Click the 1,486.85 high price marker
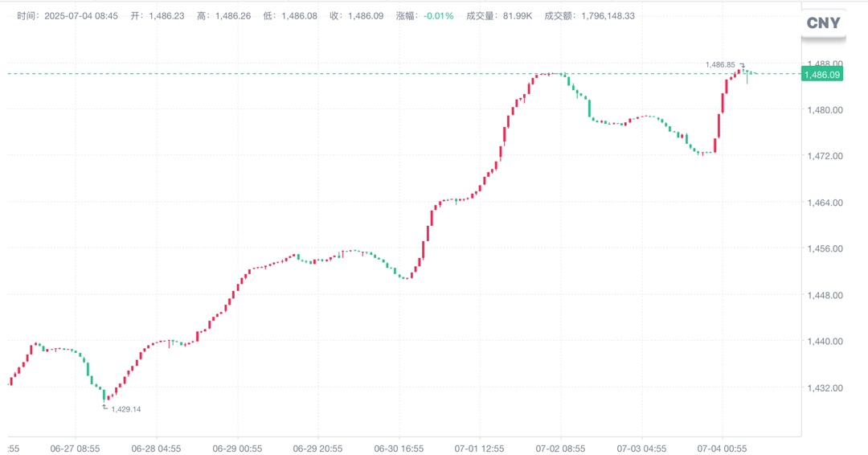868x455 pixels. (720, 65)
